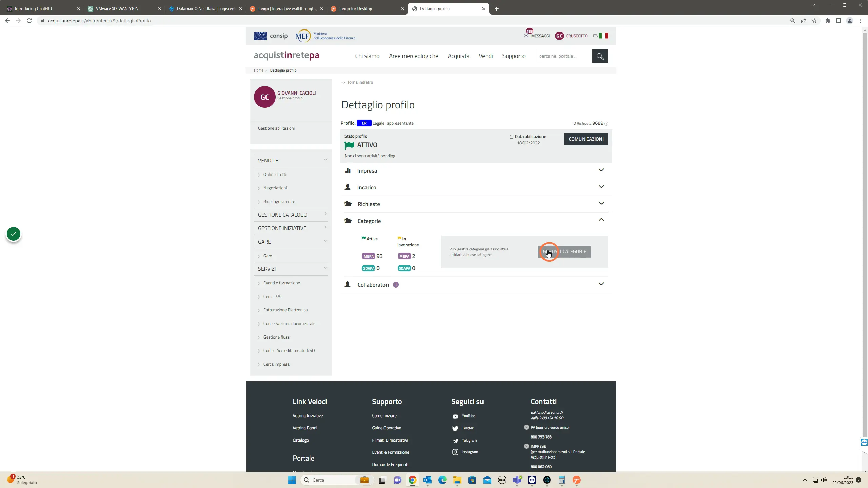Open Instagram social icon in footer
This screenshot has width=868, height=488.
point(455,452)
